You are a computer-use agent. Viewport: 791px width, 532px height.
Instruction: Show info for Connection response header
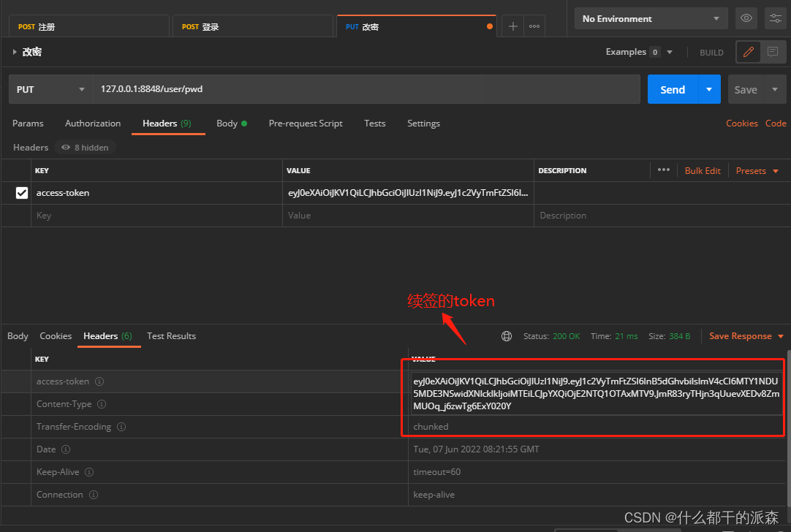pyautogui.click(x=94, y=495)
